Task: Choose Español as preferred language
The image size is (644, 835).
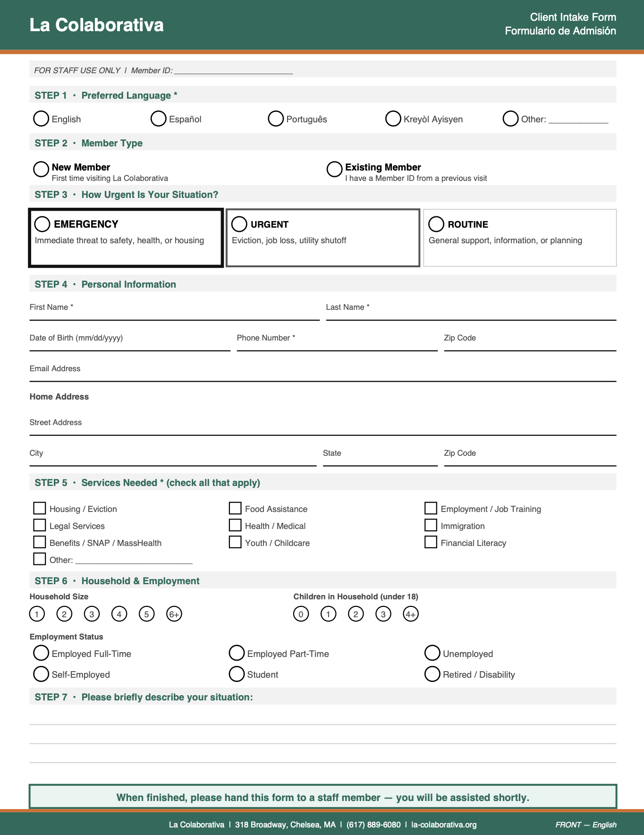Action: pyautogui.click(x=158, y=119)
